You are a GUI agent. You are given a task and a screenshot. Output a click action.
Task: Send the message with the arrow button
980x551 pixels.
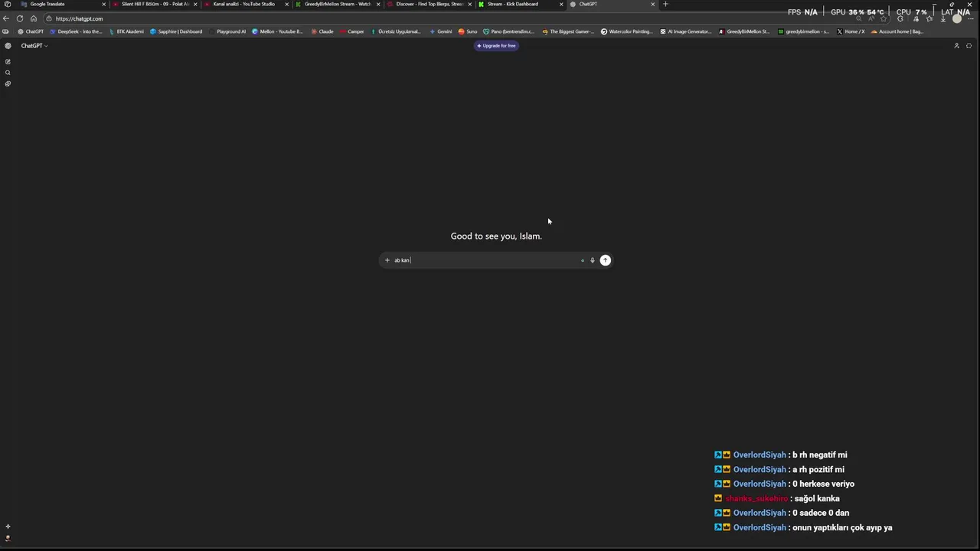[605, 260]
